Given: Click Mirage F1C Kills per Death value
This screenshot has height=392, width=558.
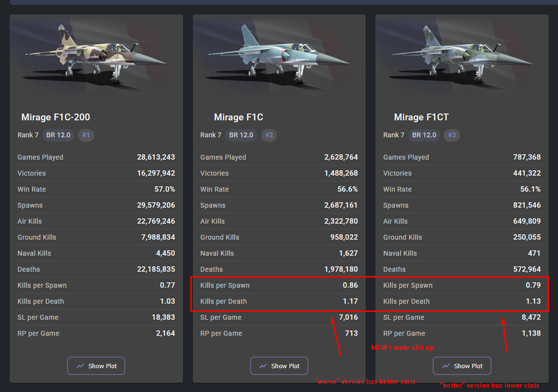Looking at the screenshot, I should click(x=350, y=301).
